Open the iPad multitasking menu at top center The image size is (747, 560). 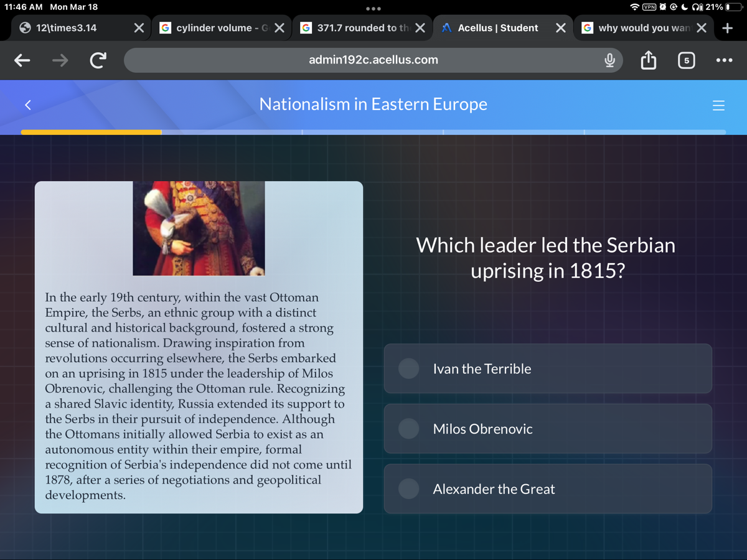point(374,9)
